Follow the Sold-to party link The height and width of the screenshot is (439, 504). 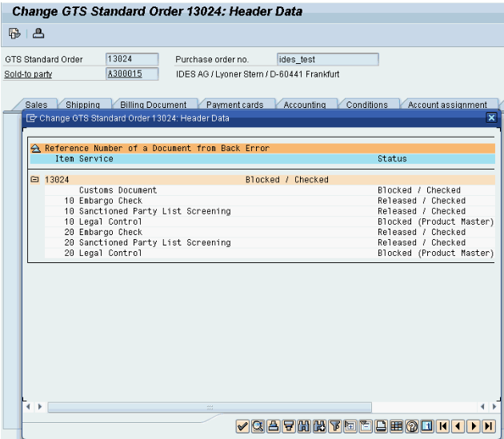[x=28, y=74]
